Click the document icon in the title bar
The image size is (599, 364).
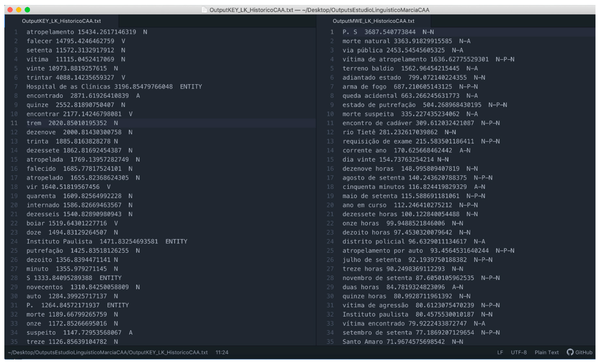pyautogui.click(x=204, y=10)
